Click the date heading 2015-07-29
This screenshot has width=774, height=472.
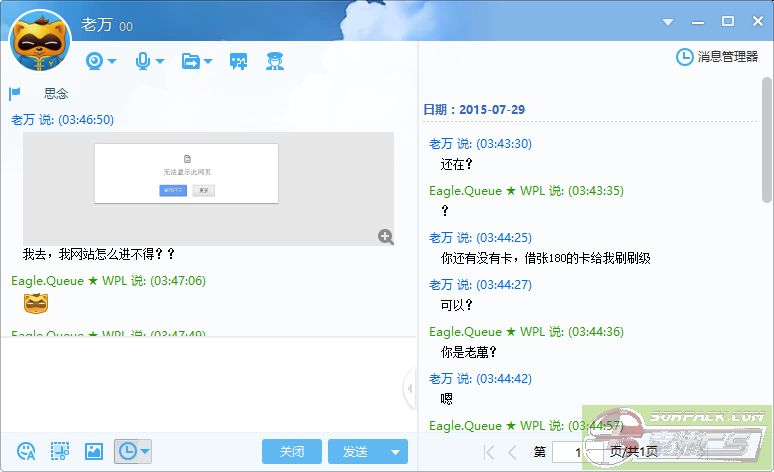[492, 110]
